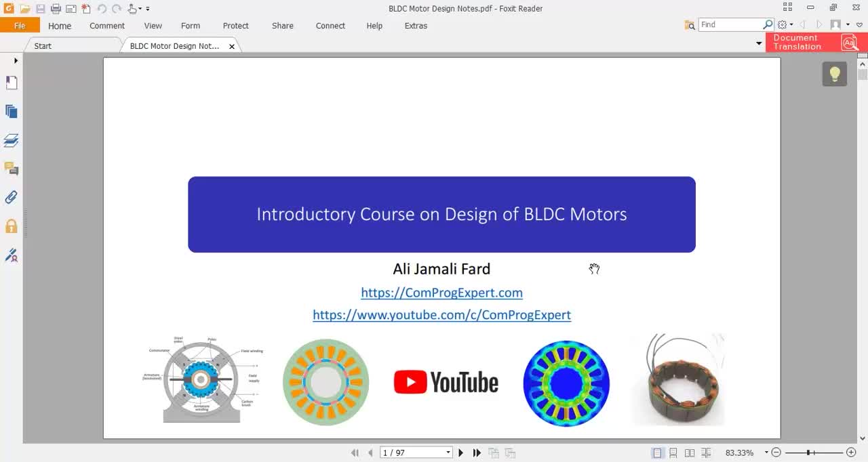This screenshot has width=868, height=462.
Task: Open the Comments panel
Action: 12,169
